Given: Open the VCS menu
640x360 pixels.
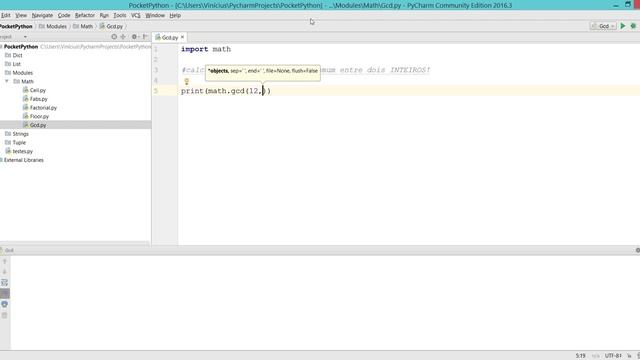Looking at the screenshot, I should [136, 15].
